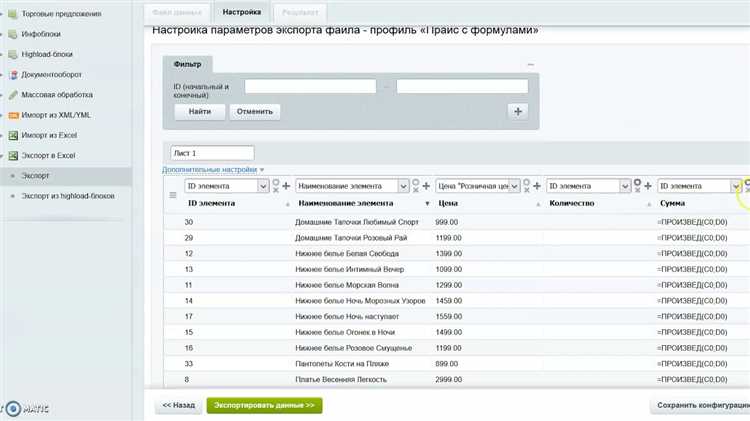Click the Экспорт в Excel spreadsheet icon
The height and width of the screenshot is (421, 750).
click(13, 155)
